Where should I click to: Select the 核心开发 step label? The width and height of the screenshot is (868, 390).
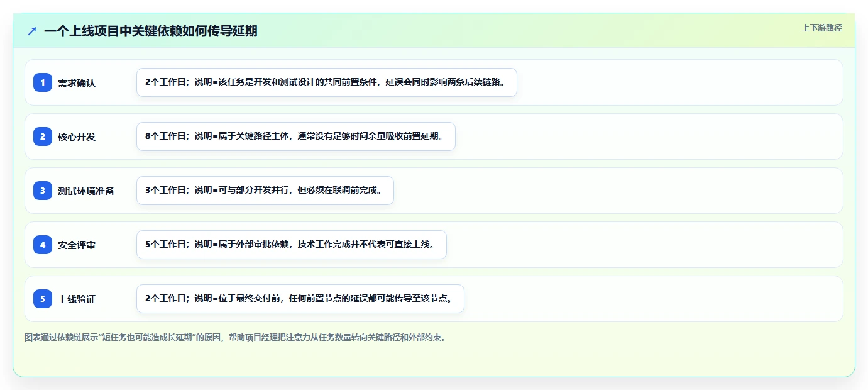pyautogui.click(x=77, y=136)
